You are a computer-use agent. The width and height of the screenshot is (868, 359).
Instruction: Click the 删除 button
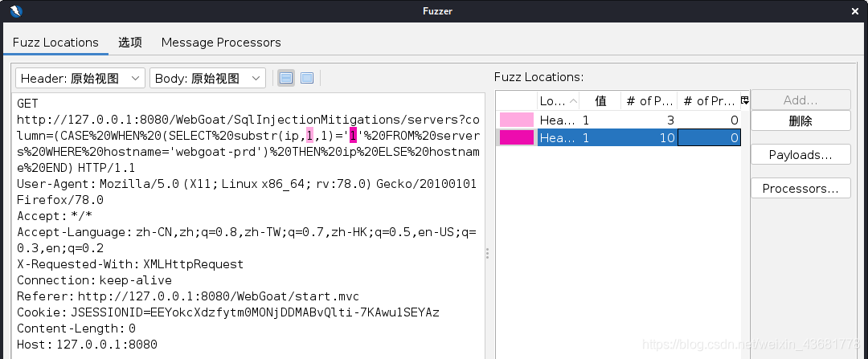pyautogui.click(x=800, y=120)
